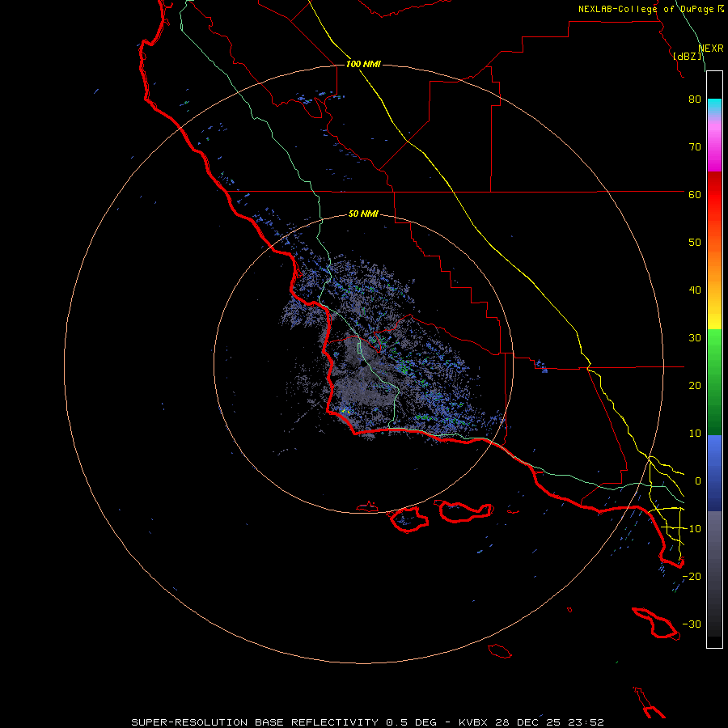The width and height of the screenshot is (728, 728).
Task: Click the [dBZ] units label
Action: pyautogui.click(x=687, y=57)
